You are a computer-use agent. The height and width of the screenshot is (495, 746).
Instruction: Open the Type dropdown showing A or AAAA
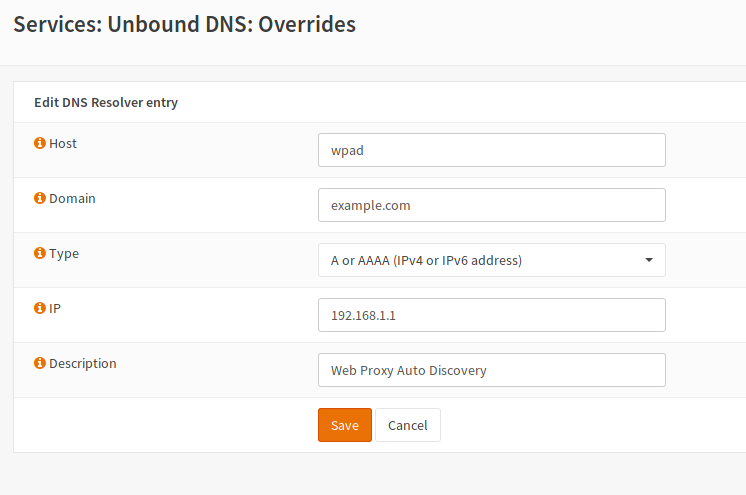491,260
